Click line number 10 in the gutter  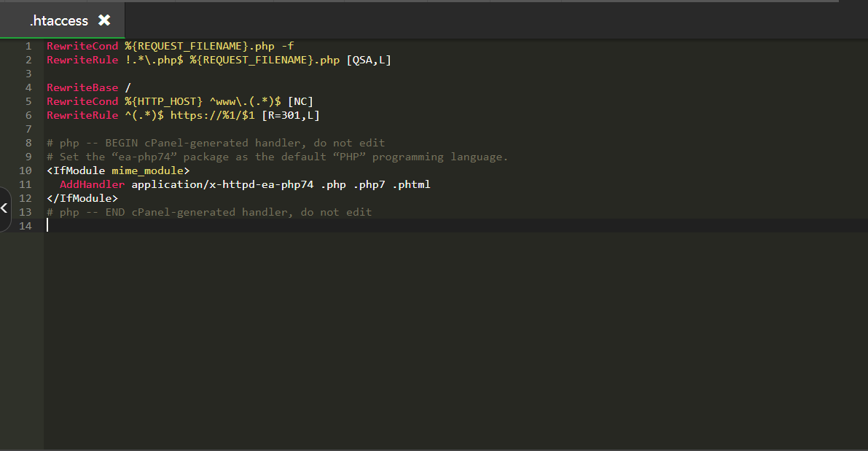point(26,170)
